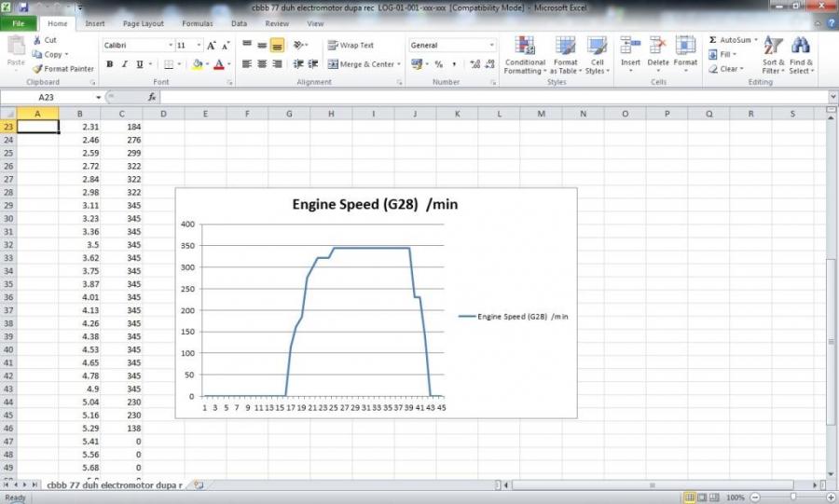Toggle Bold formatting
This screenshot has width=839, height=504.
(x=109, y=64)
